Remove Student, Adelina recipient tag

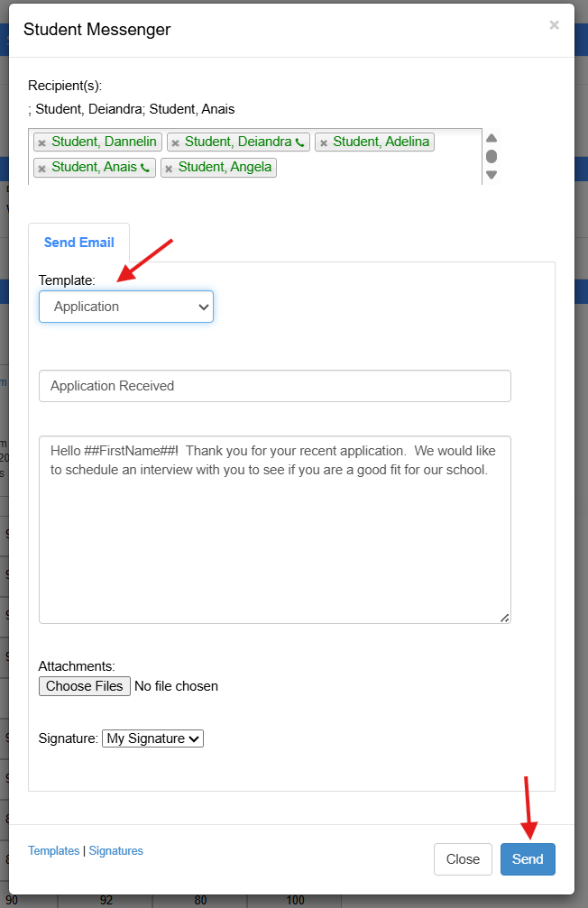coord(323,143)
